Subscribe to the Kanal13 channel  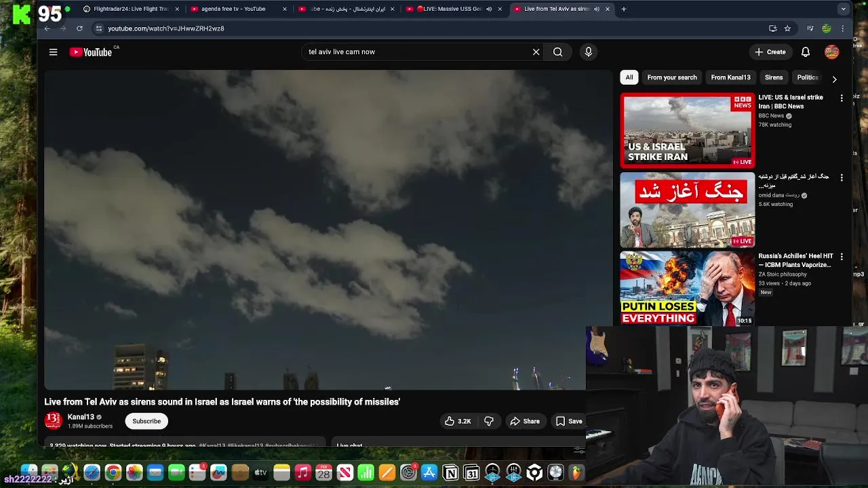coord(146,421)
